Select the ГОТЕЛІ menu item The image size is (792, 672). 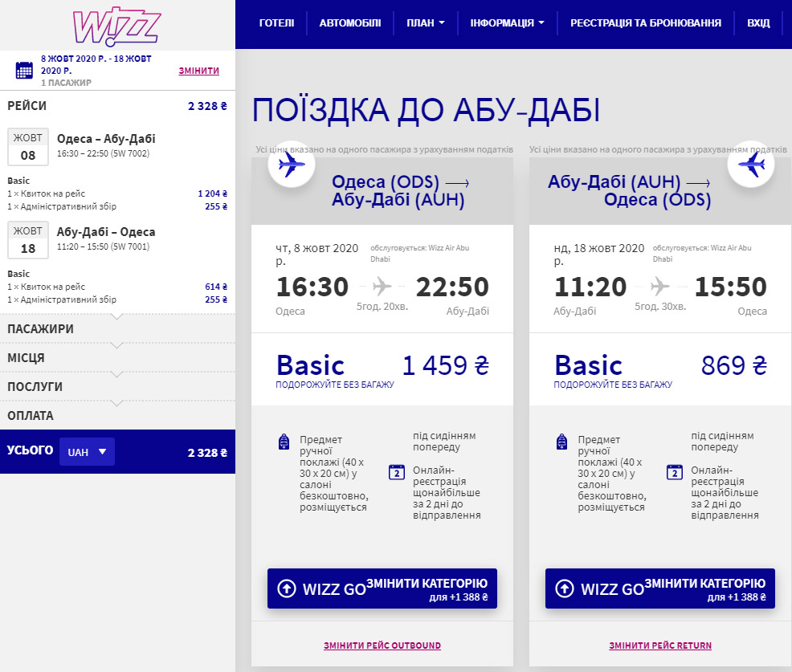277,22
